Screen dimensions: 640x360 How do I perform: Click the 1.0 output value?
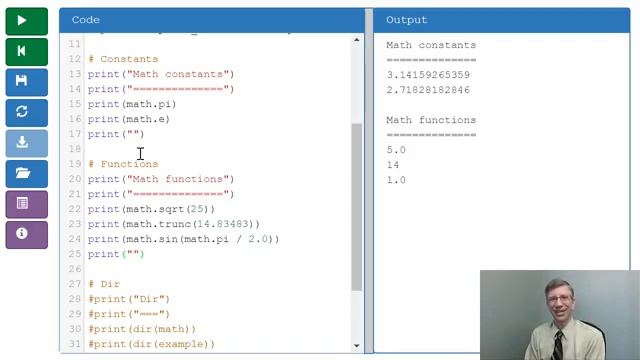click(x=396, y=180)
